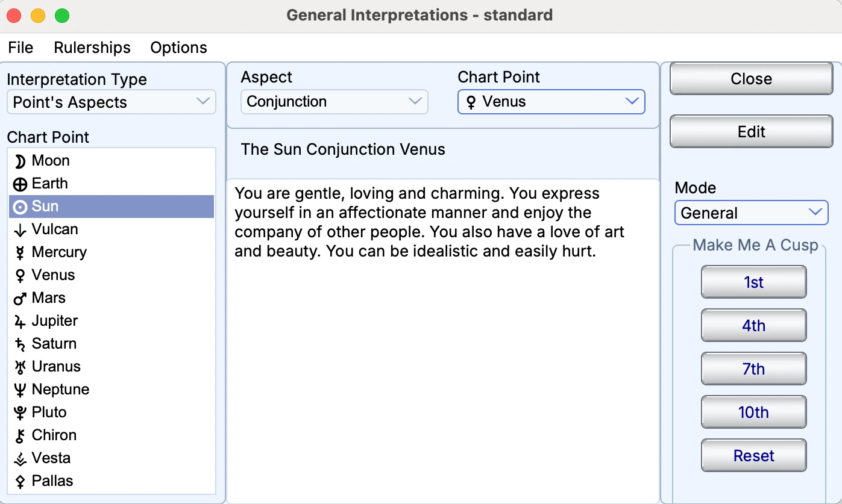Click the Venus symbol in the list
The image size is (842, 504).
pyautogui.click(x=20, y=275)
